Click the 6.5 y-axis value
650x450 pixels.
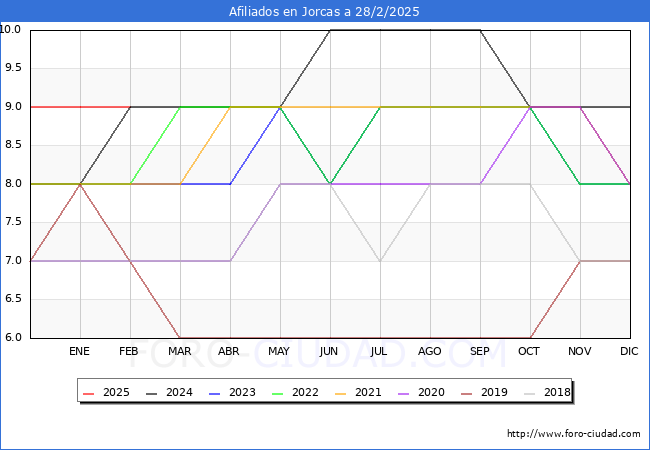[x=13, y=299]
